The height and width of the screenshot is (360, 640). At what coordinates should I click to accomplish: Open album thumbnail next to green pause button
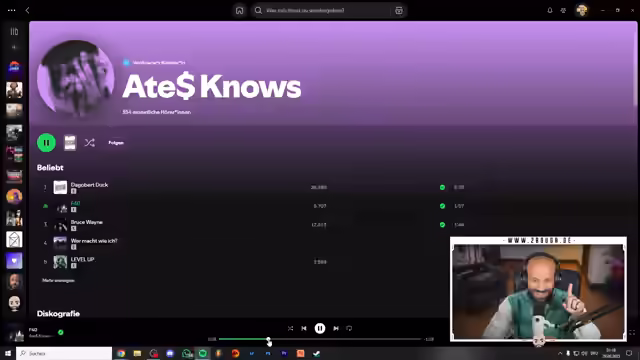point(70,143)
